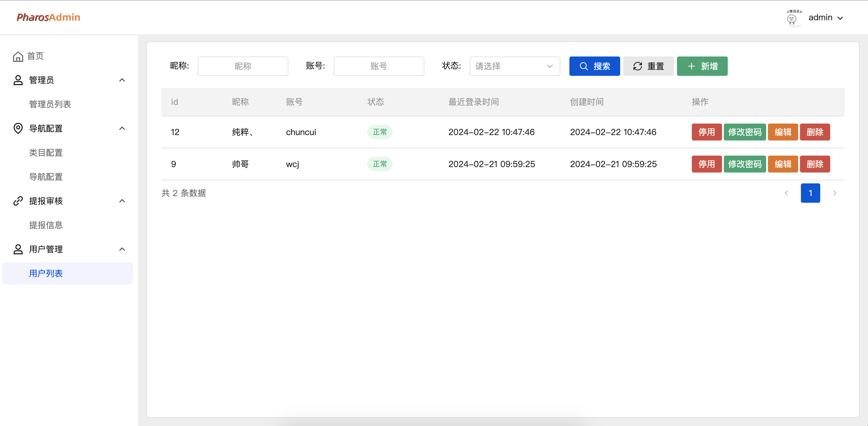Click the home icon beside 首页
Screen dimensions: 868x426
[x=18, y=56]
